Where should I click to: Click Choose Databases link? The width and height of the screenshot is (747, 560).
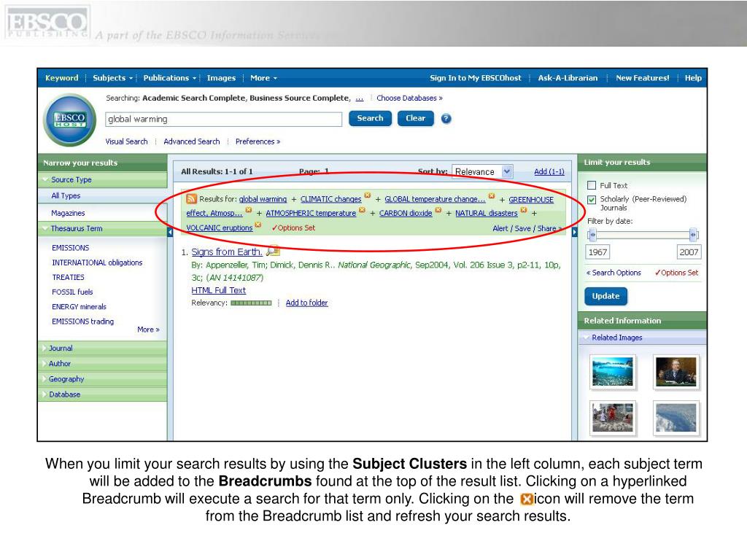pyautogui.click(x=409, y=98)
